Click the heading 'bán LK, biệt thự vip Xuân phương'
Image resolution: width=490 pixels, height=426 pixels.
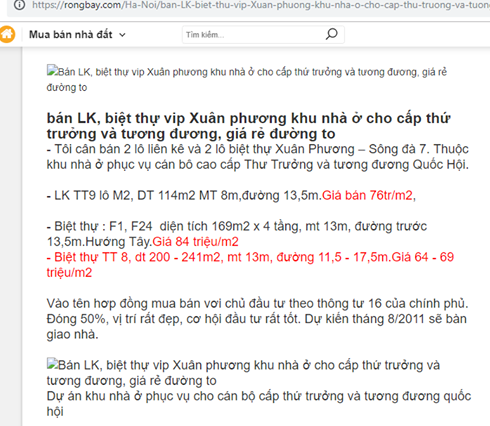click(x=249, y=126)
